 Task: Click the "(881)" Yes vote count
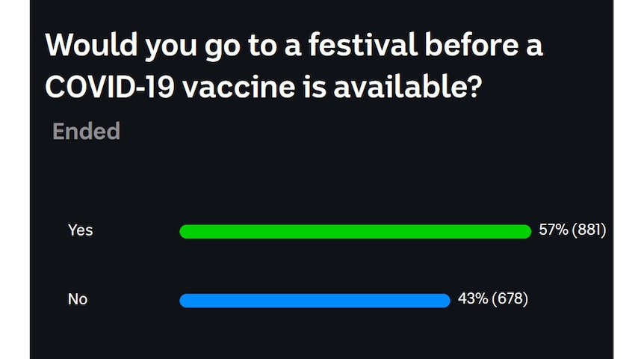pyautogui.click(x=589, y=230)
